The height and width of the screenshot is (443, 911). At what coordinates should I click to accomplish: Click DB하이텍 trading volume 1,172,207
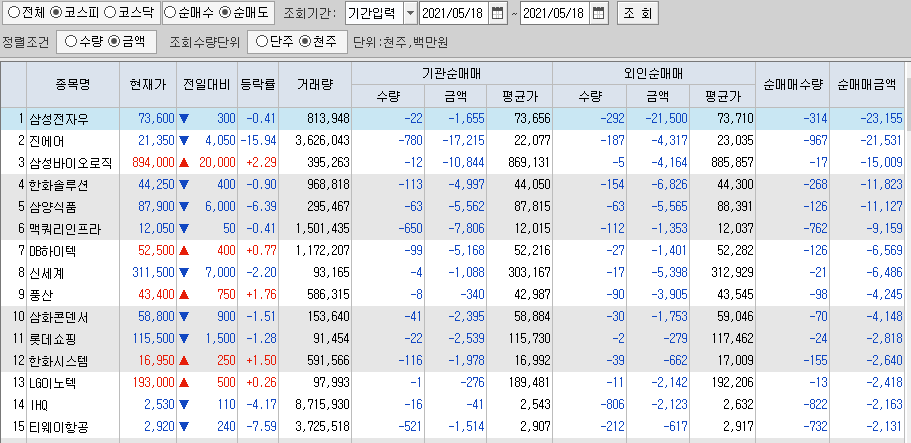tap(322, 251)
